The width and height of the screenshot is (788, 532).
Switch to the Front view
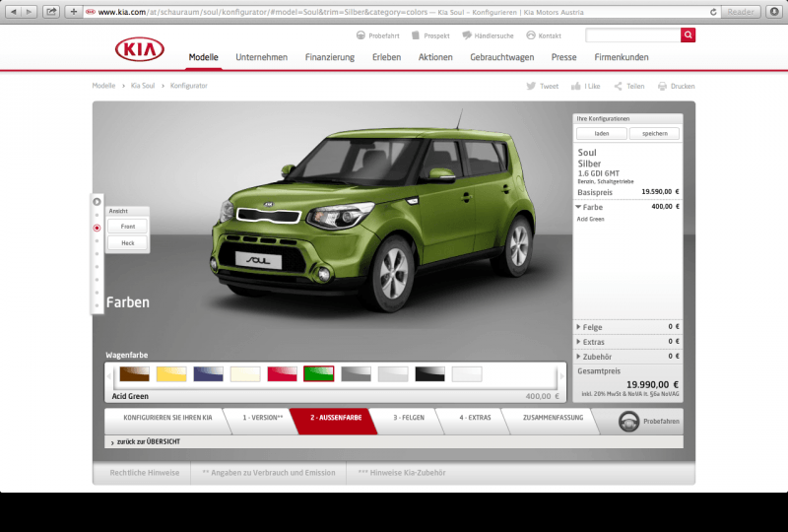128,227
